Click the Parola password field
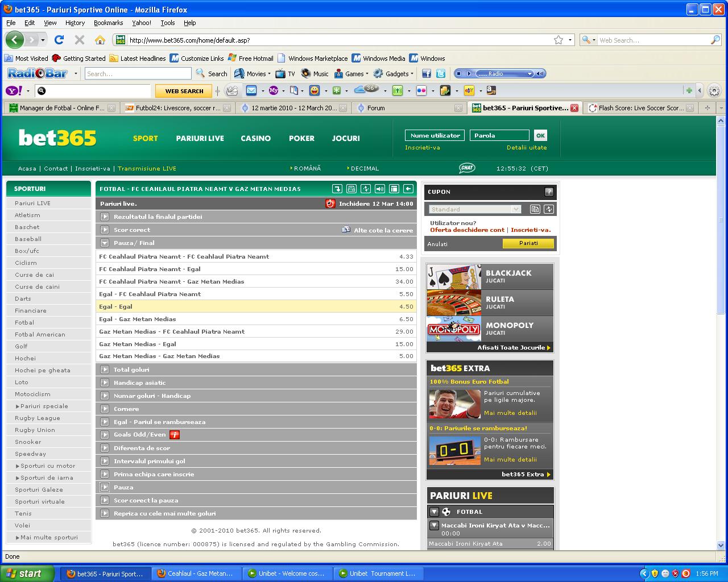Viewport: 728px width, 582px height. tap(499, 135)
